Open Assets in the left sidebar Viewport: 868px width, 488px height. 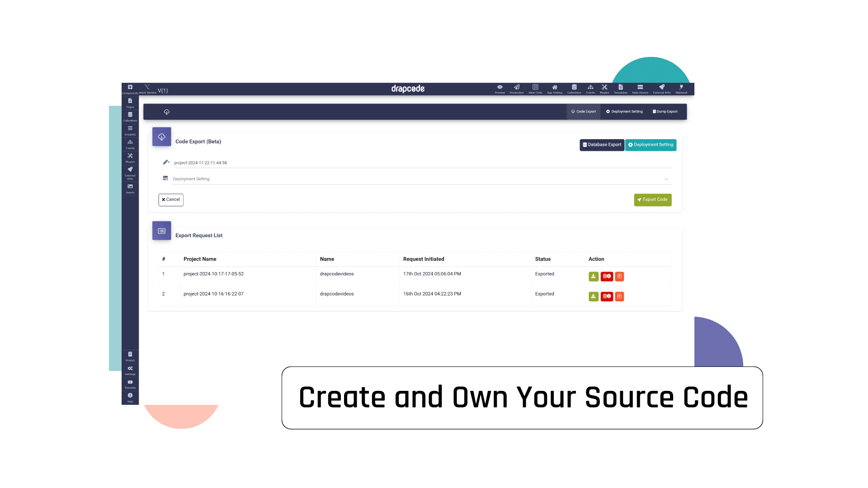[130, 188]
